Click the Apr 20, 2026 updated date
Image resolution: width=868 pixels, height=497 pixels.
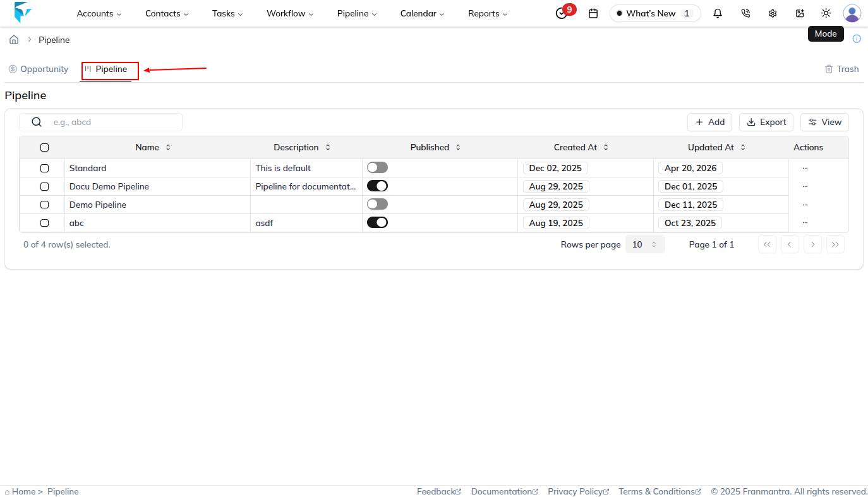click(690, 168)
